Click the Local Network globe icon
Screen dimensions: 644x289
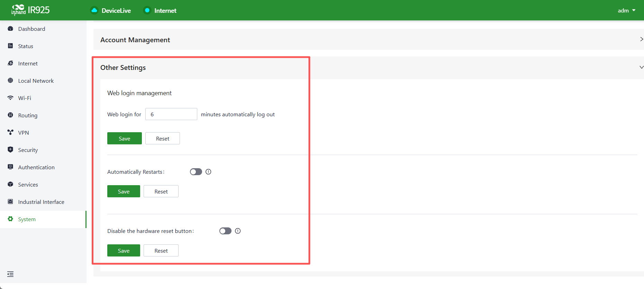[x=10, y=81]
